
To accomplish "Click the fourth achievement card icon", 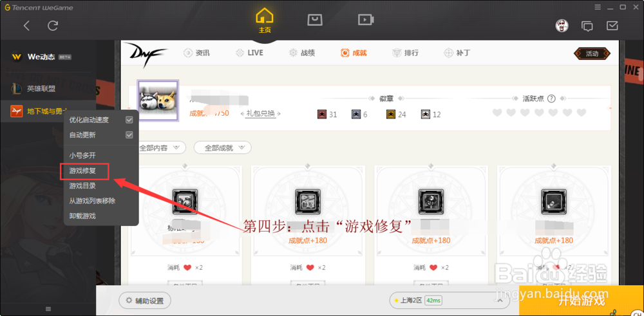I will (x=554, y=201).
